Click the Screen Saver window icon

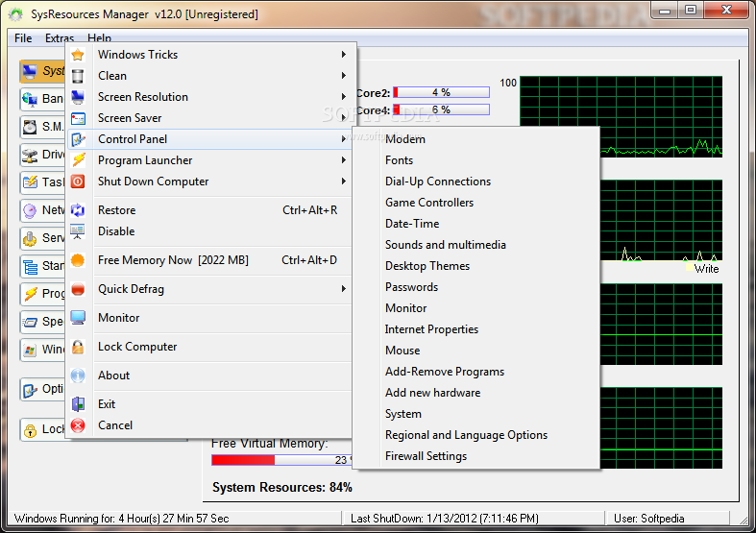[x=78, y=118]
